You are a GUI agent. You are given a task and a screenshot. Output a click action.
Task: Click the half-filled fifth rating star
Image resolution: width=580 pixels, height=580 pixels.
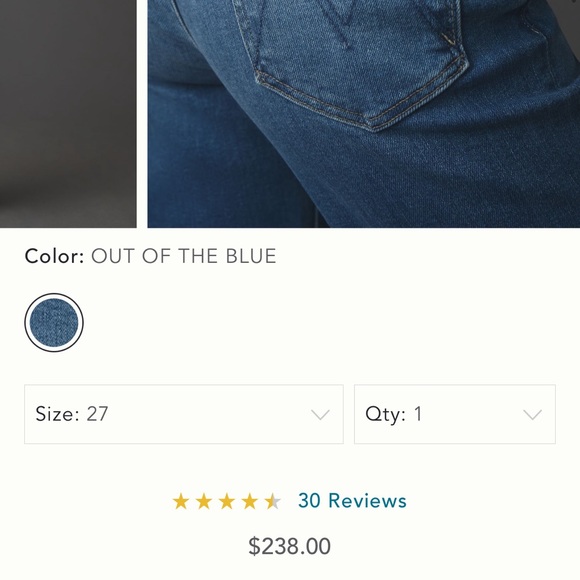tap(273, 502)
